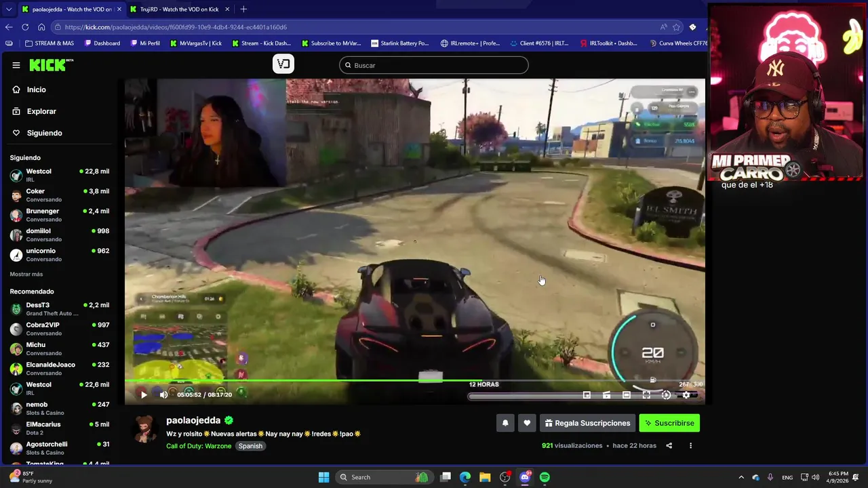Screen dimensions: 868x488
Task: Open domilol channel in sidebar
Action: [x=61, y=235]
